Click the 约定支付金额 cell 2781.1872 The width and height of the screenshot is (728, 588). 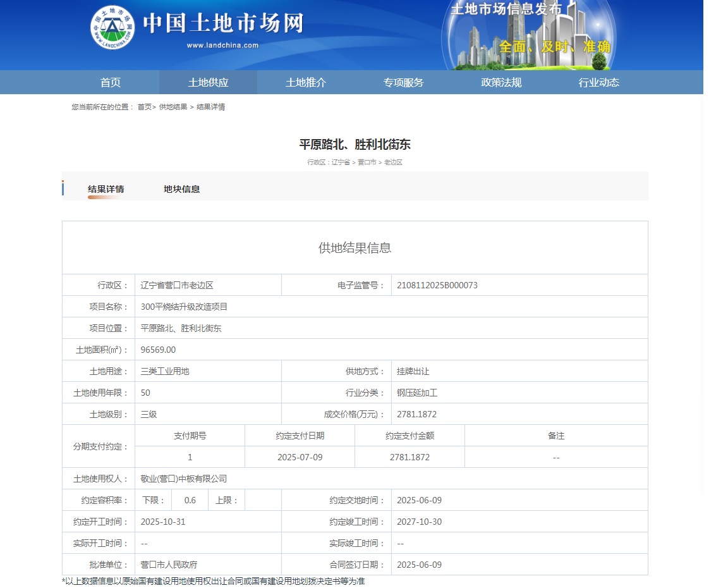409,458
